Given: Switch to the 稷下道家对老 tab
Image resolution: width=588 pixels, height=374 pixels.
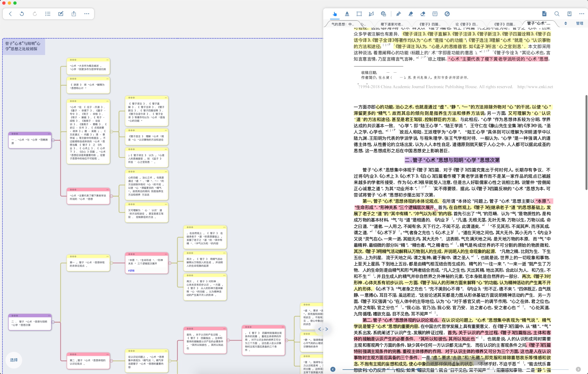Looking at the screenshot, I should coord(392,24).
